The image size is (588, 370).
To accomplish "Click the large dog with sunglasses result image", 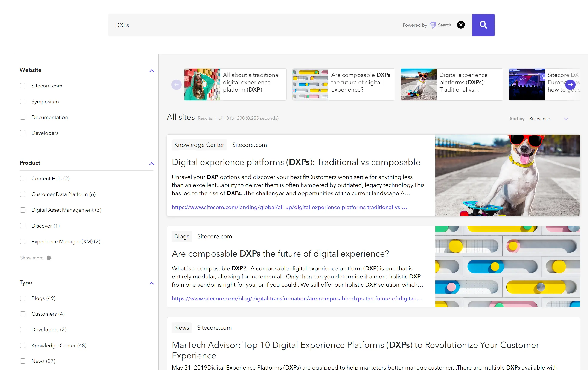I will pyautogui.click(x=507, y=175).
